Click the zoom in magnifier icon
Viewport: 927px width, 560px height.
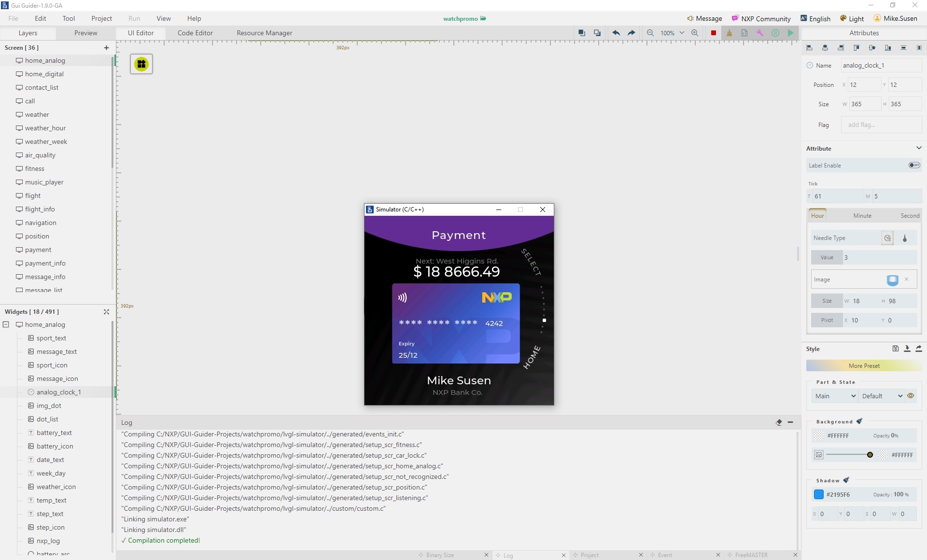(x=695, y=33)
